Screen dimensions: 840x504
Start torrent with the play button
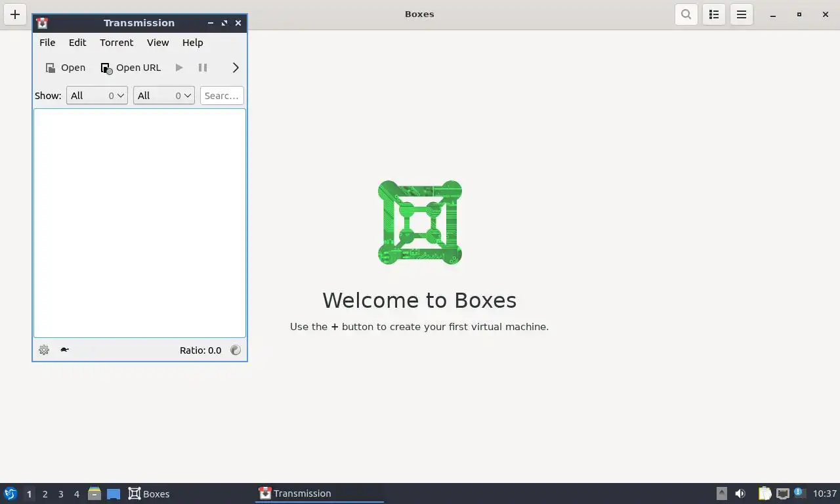[x=179, y=68]
